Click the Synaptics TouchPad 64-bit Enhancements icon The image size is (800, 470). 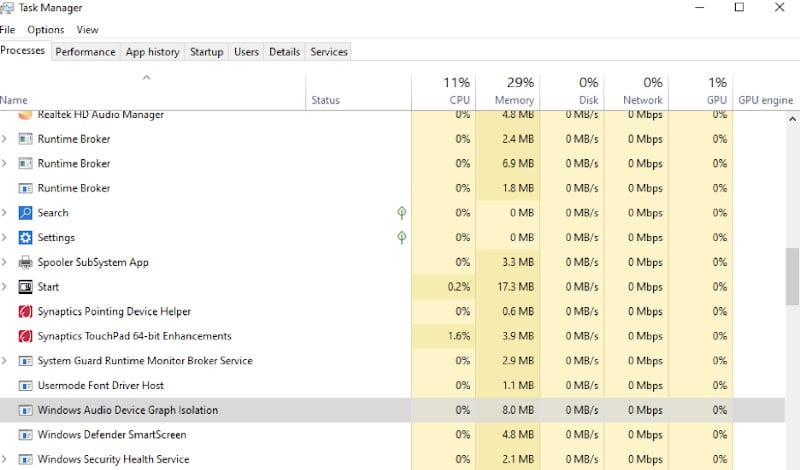coord(25,336)
